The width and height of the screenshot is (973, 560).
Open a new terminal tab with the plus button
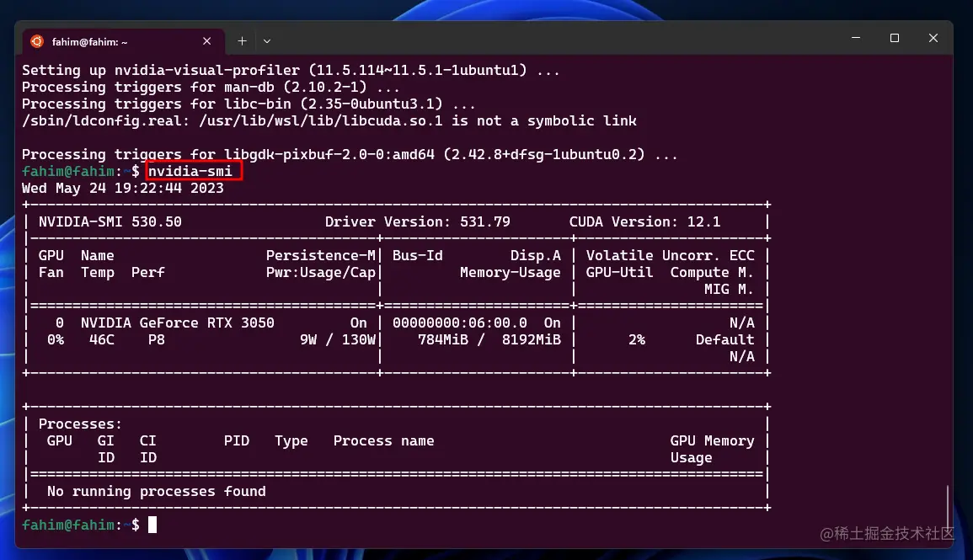(x=242, y=41)
